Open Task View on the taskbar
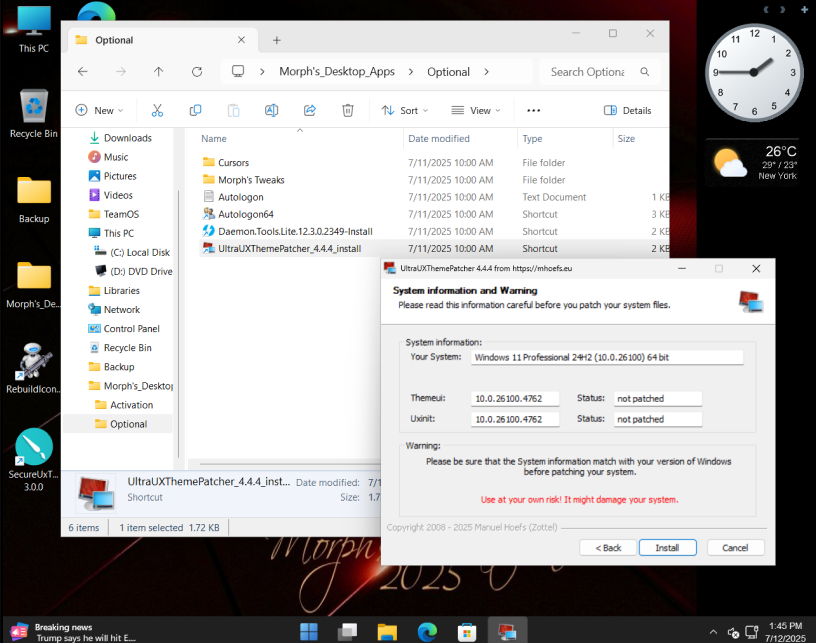Viewport: 816px width, 643px height. tap(347, 632)
